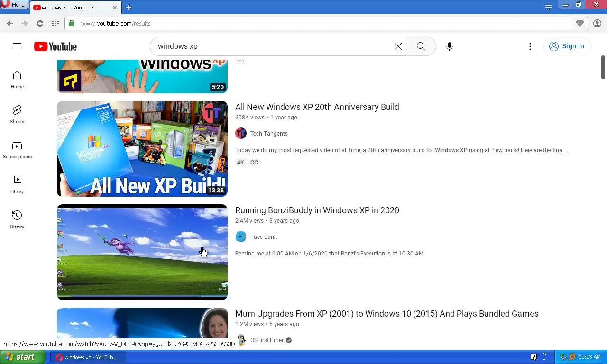The width and height of the screenshot is (607, 364).
Task: Bookmark page with the heart icon
Action: click(x=579, y=23)
